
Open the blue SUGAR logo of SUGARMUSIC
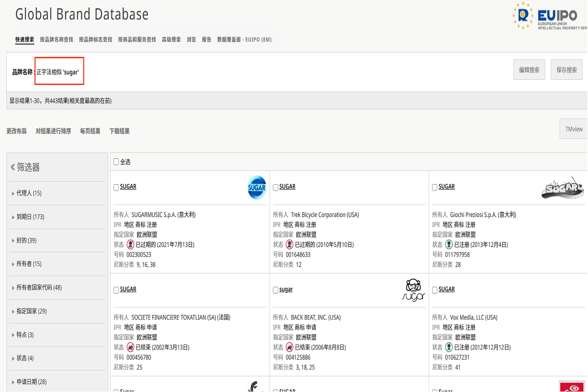(x=257, y=187)
